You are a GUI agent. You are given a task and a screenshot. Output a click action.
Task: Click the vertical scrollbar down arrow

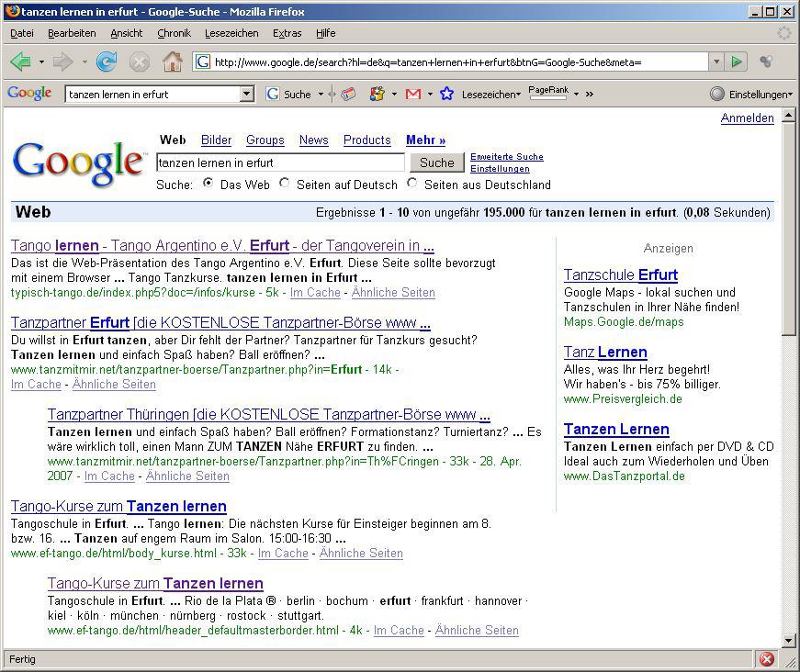point(788,640)
